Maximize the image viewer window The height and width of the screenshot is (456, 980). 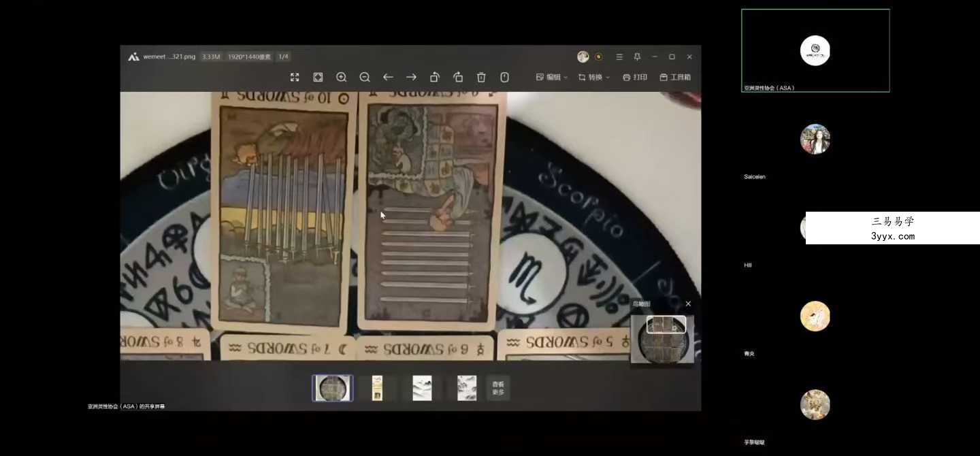point(672,56)
